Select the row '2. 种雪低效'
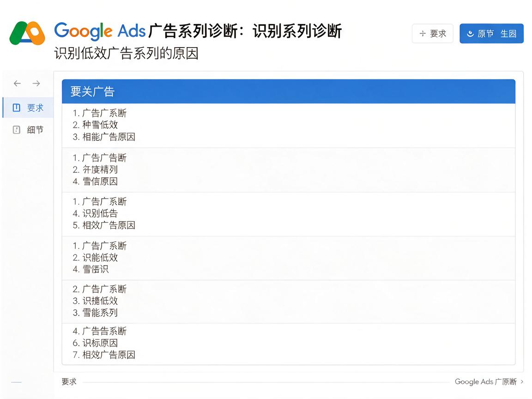Viewport: 532px width, 399px height. coord(95,125)
